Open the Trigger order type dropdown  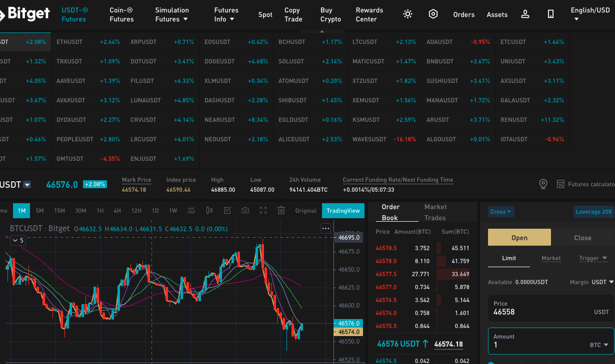593,258
